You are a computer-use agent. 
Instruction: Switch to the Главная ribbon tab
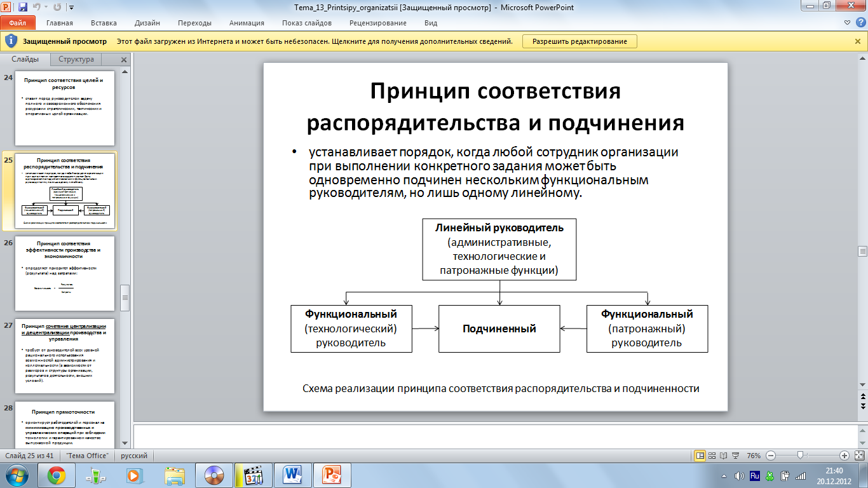point(60,23)
